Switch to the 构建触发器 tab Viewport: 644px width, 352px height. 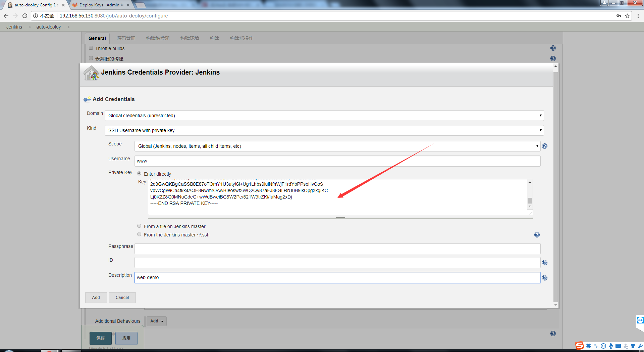click(158, 38)
